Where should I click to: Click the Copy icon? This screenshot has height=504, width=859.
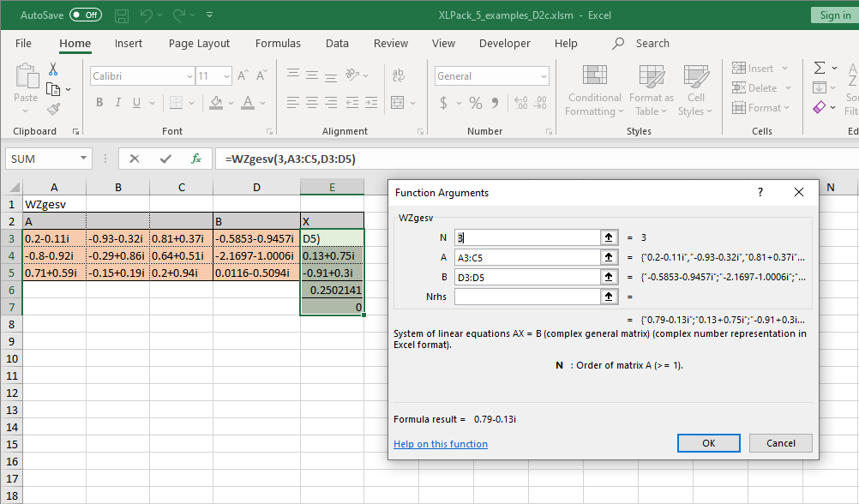tap(53, 89)
